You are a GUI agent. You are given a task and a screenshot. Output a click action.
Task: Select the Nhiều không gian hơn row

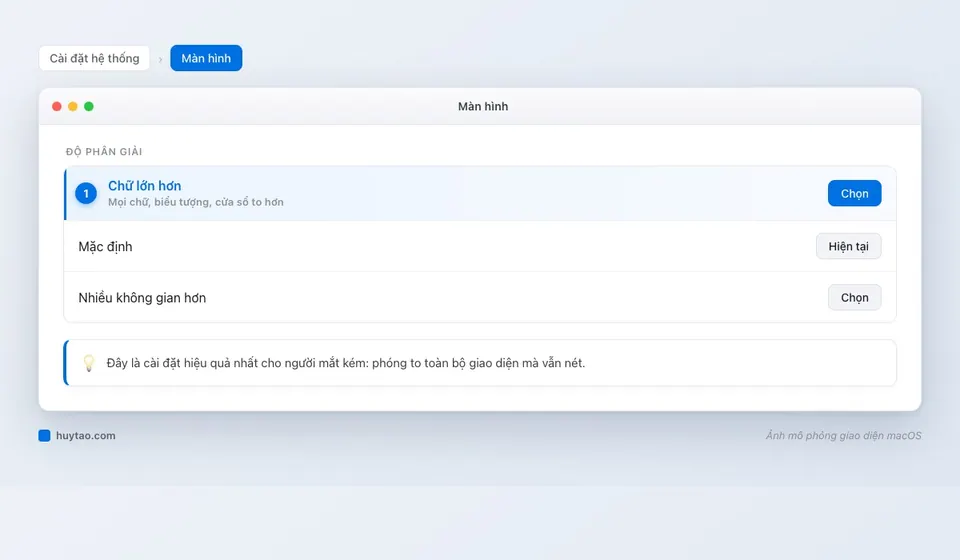coord(480,297)
